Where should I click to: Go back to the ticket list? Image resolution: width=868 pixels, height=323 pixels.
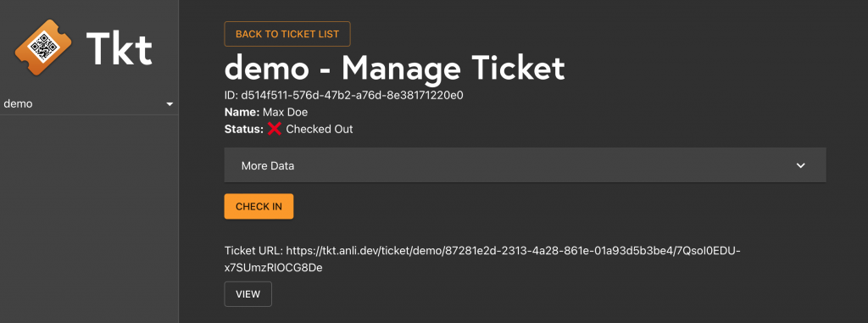[287, 34]
